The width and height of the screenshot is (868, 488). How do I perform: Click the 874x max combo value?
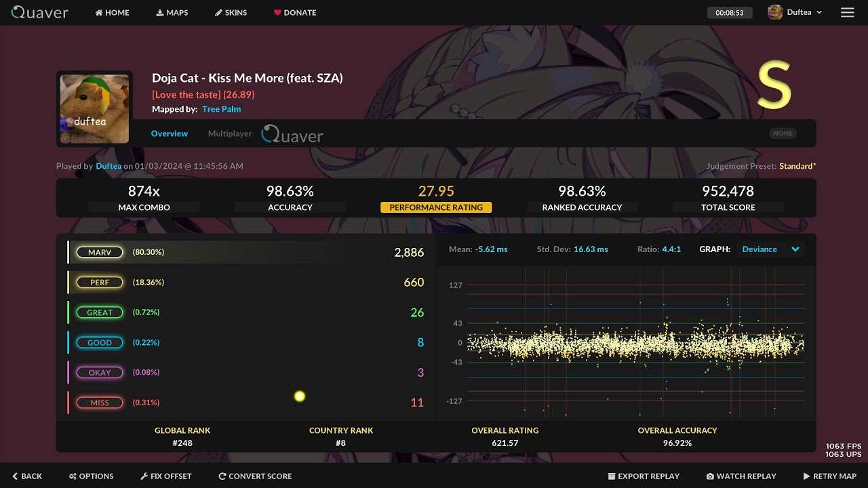tap(144, 191)
